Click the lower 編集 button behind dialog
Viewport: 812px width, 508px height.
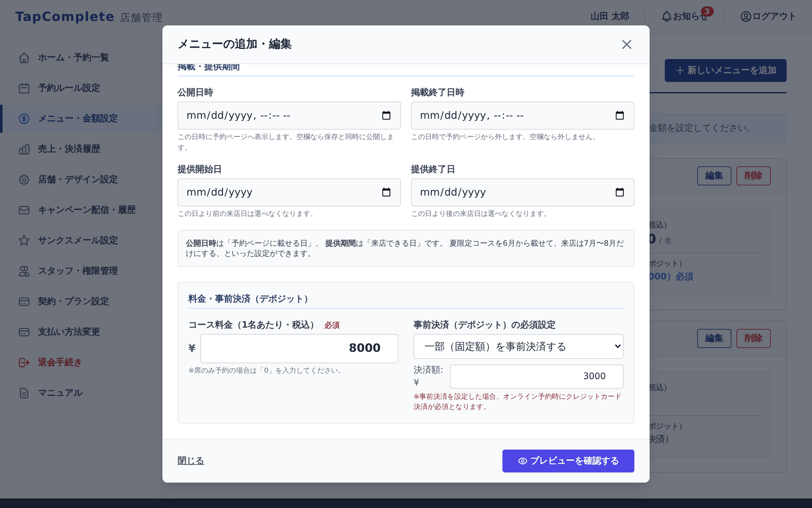(x=714, y=338)
